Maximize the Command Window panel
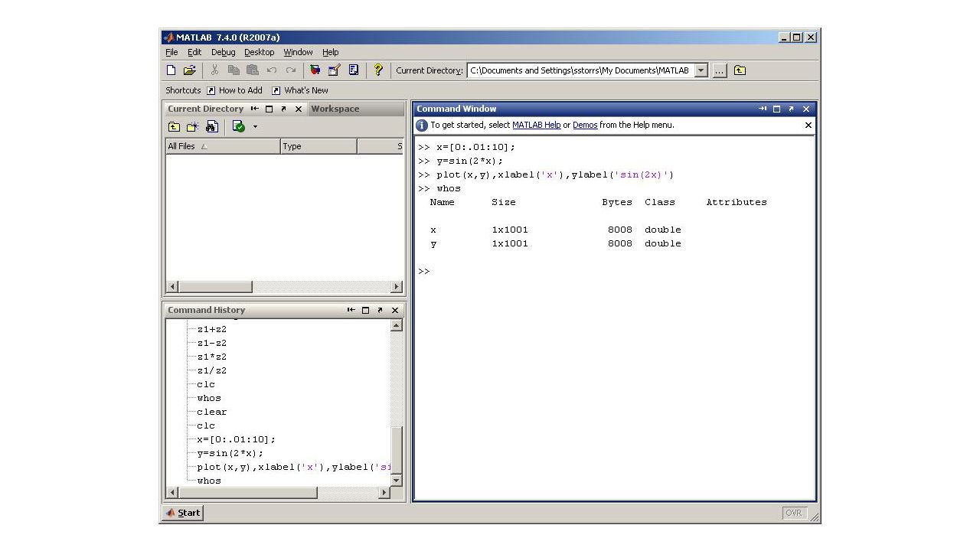This screenshot has width=980, height=551. coord(776,109)
